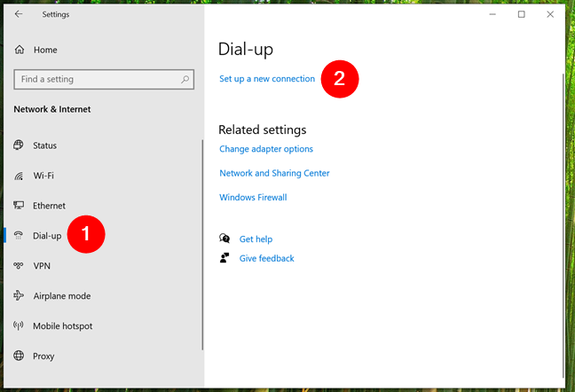Click the Get help link

point(256,239)
